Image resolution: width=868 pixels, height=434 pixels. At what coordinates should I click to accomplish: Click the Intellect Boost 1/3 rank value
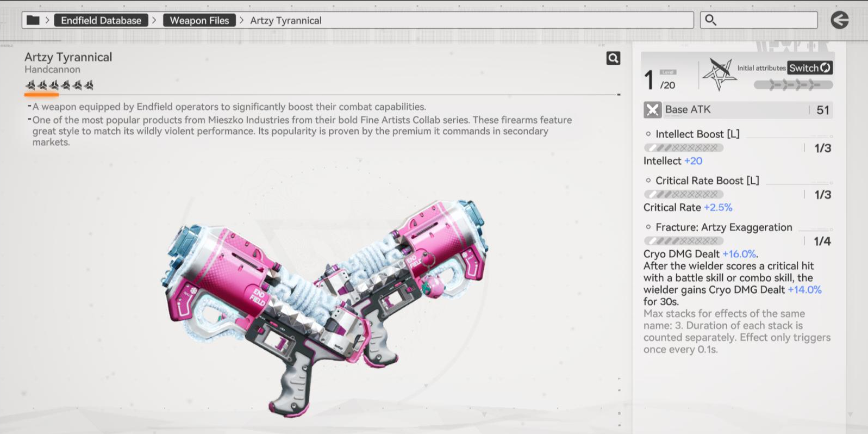coord(823,148)
